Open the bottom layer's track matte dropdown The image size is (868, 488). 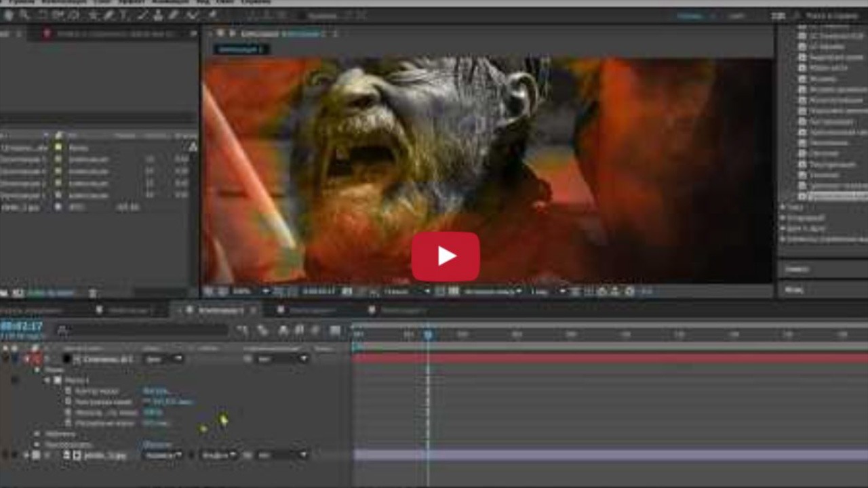point(218,455)
